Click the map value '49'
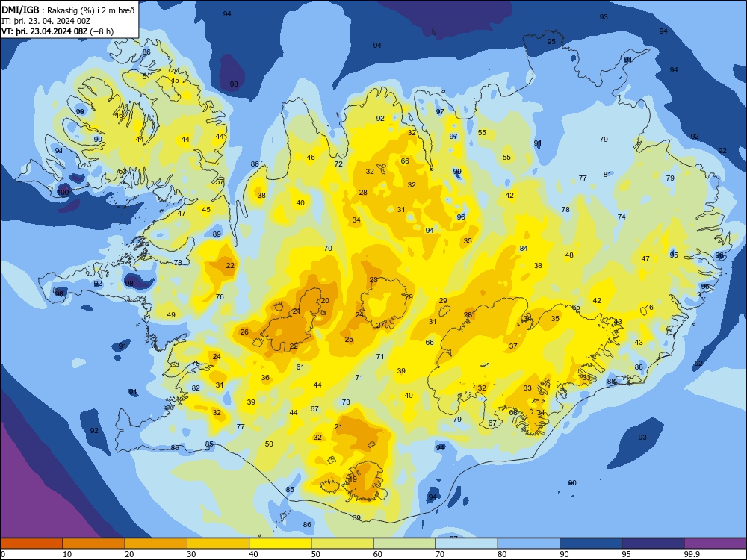Screen dimensions: 747x560 (x=171, y=315)
